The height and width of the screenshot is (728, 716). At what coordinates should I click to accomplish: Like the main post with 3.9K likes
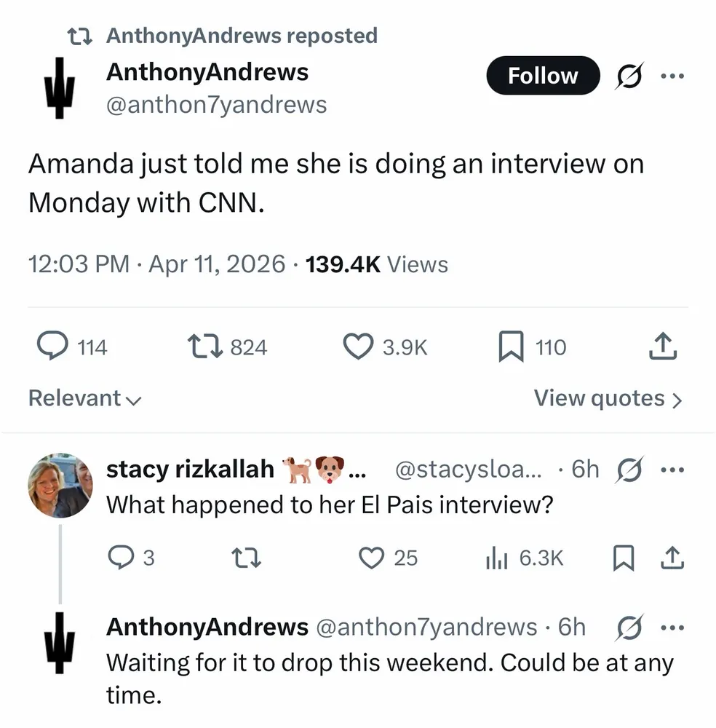[357, 347]
